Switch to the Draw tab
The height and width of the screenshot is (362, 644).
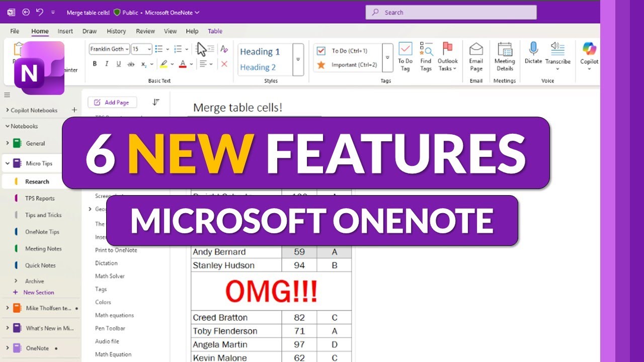tap(90, 31)
